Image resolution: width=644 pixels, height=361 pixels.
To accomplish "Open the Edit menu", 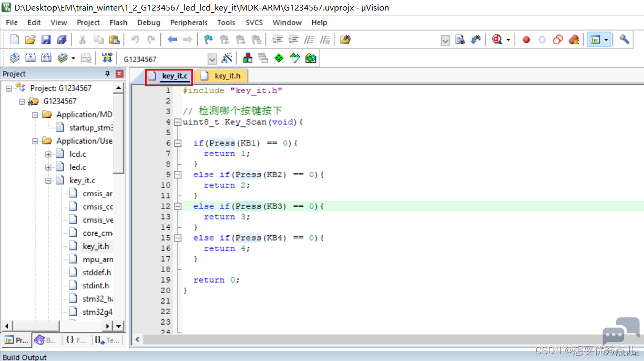I will coord(34,23).
